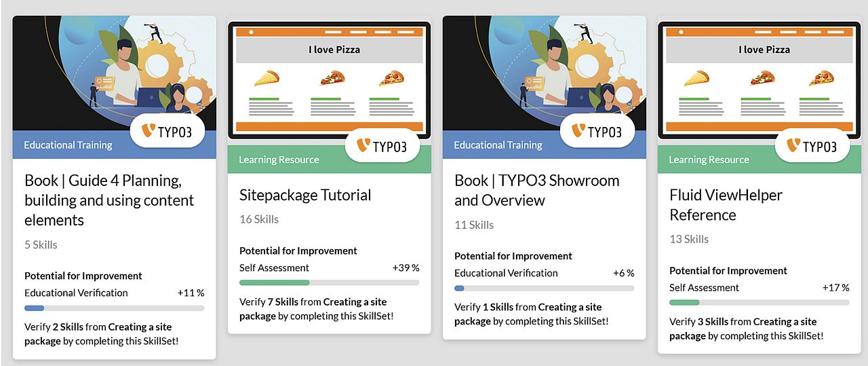Screen dimensions: 868x366
Task: Click the illustration thumbnail on TYPO3 Showroom card
Action: pyautogui.click(x=545, y=73)
